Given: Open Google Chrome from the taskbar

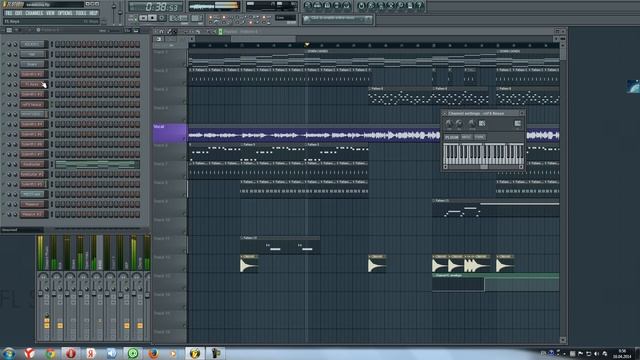Looking at the screenshot, I should (51, 353).
